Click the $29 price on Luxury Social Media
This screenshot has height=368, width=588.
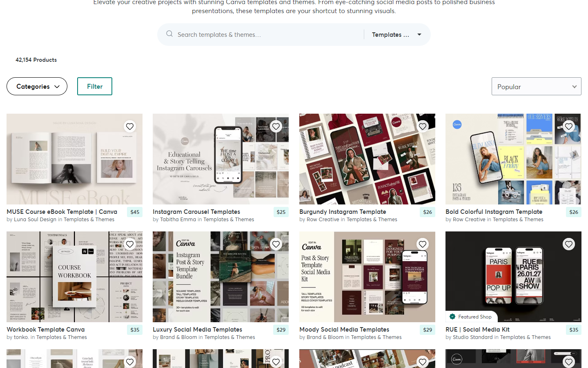click(281, 330)
